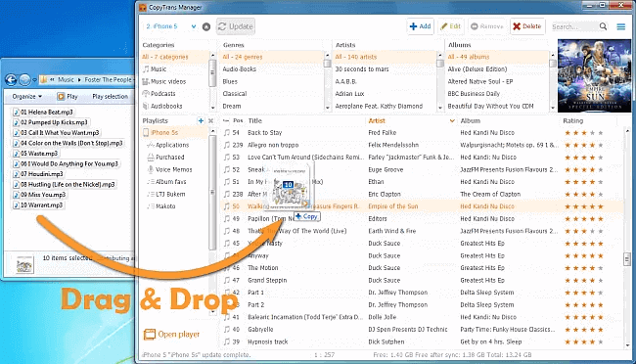Click the Artist column sort arrow
This screenshot has width=636, height=364.
tap(452, 121)
